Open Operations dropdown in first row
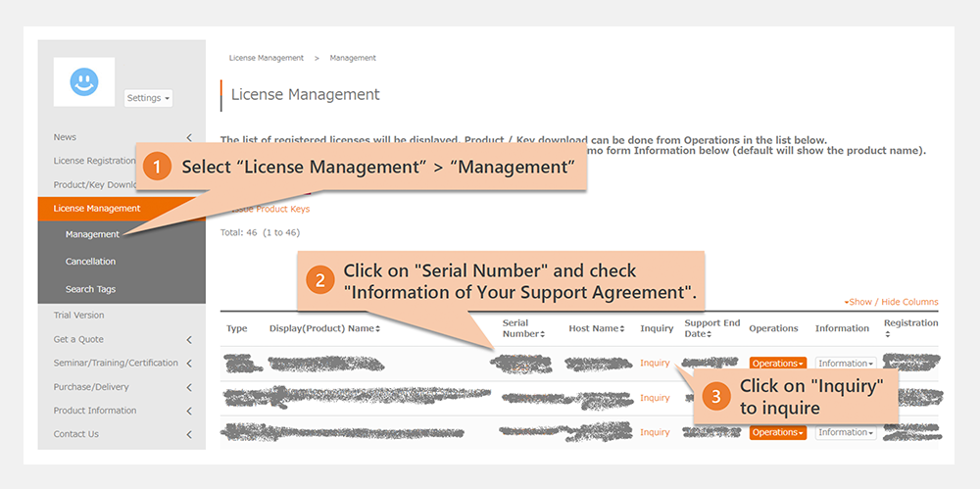The image size is (980, 489). pos(777,364)
